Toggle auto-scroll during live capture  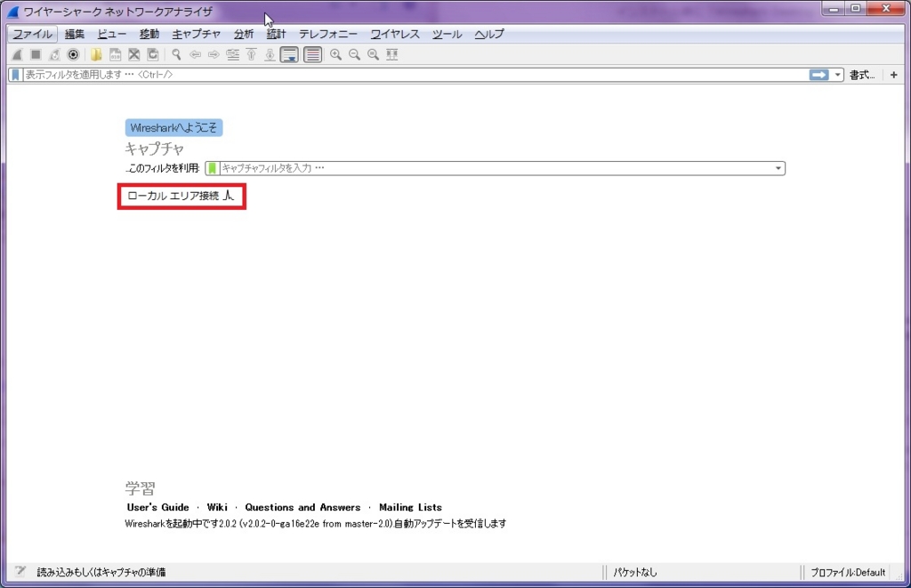tap(289, 54)
